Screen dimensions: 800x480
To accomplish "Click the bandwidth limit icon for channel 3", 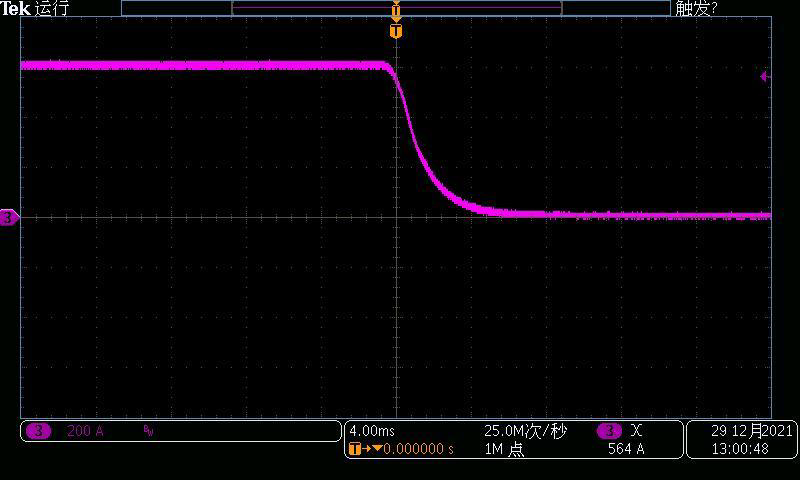I will coord(148,431).
